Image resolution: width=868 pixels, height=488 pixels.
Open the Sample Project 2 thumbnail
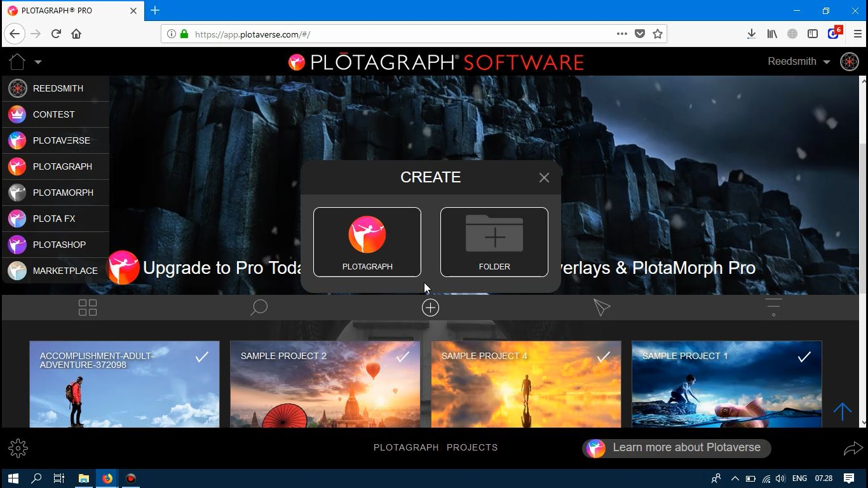[325, 384]
